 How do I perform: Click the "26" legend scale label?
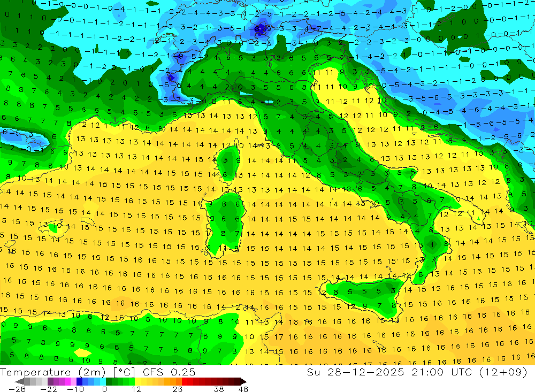click(178, 389)
